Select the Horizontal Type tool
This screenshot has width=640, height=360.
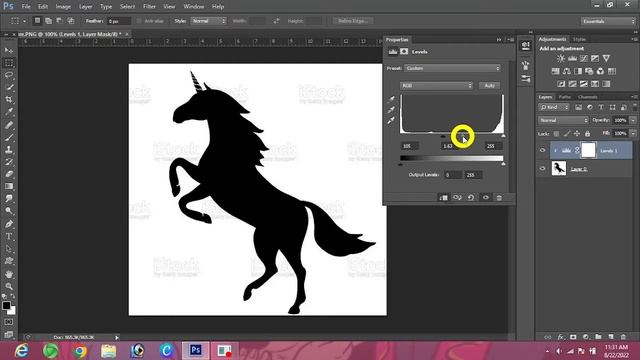coord(9,236)
